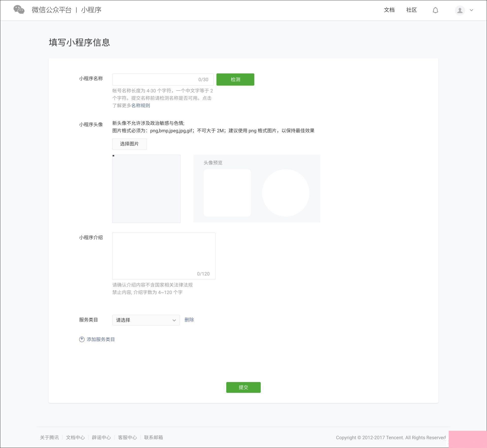
Task: Click the user profile avatar icon
Action: pos(460,10)
